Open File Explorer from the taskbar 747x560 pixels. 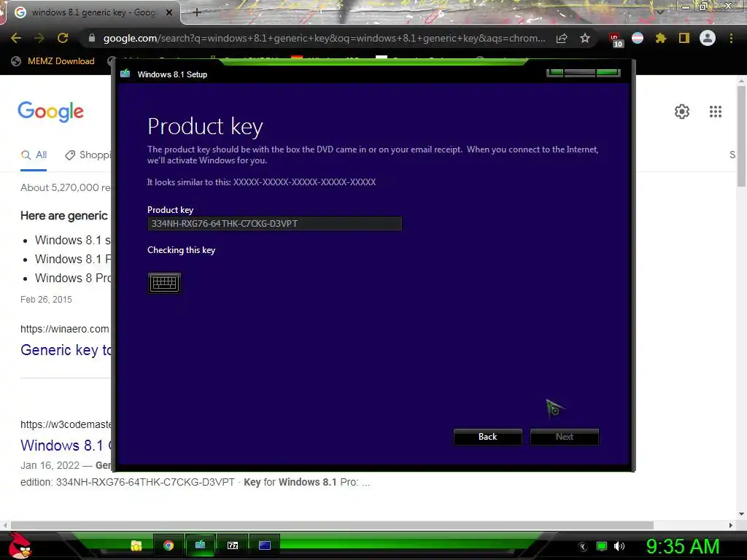pos(136,545)
